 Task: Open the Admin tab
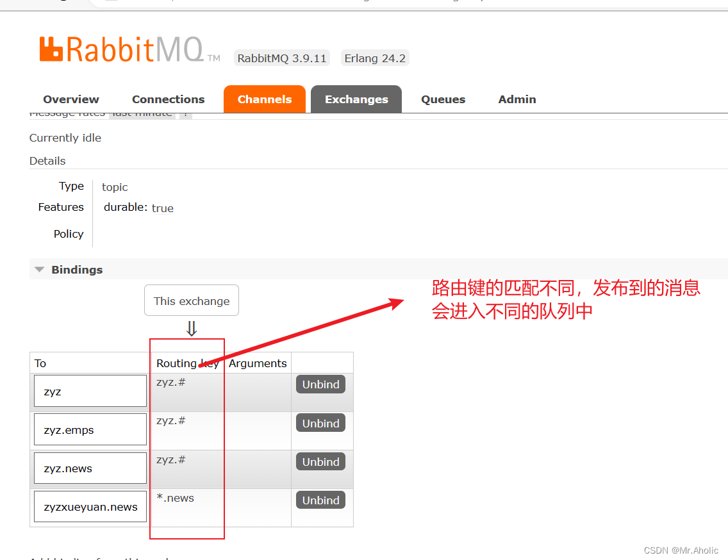click(x=517, y=99)
